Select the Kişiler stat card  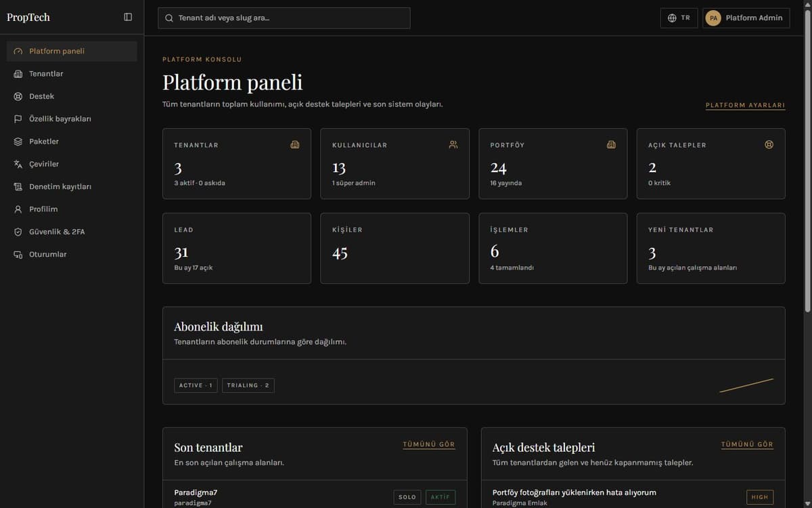[394, 249]
